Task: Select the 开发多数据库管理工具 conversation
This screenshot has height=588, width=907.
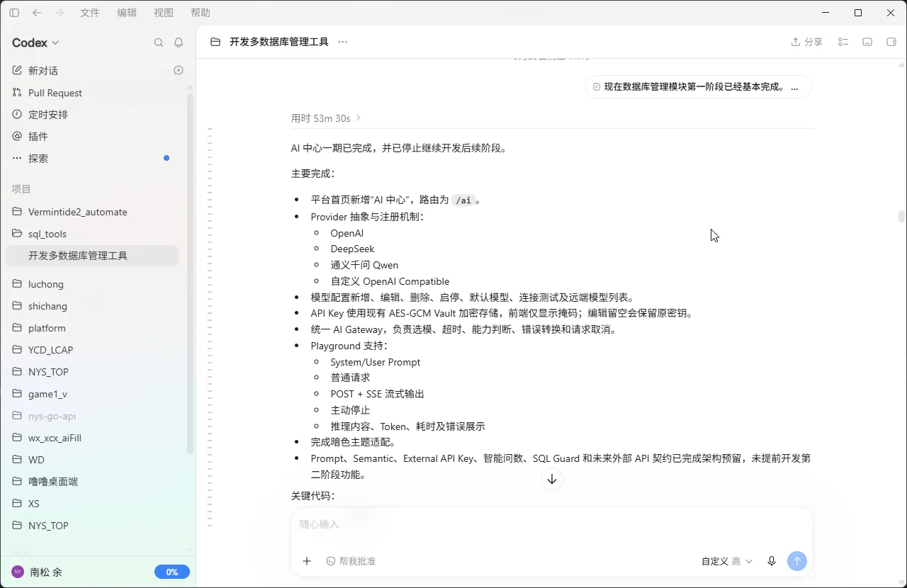Action: click(x=92, y=256)
